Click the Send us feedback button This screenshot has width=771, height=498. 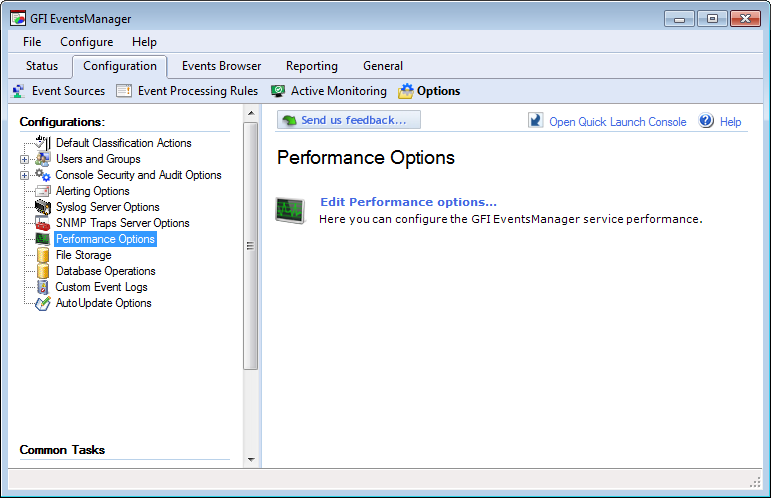click(x=349, y=120)
